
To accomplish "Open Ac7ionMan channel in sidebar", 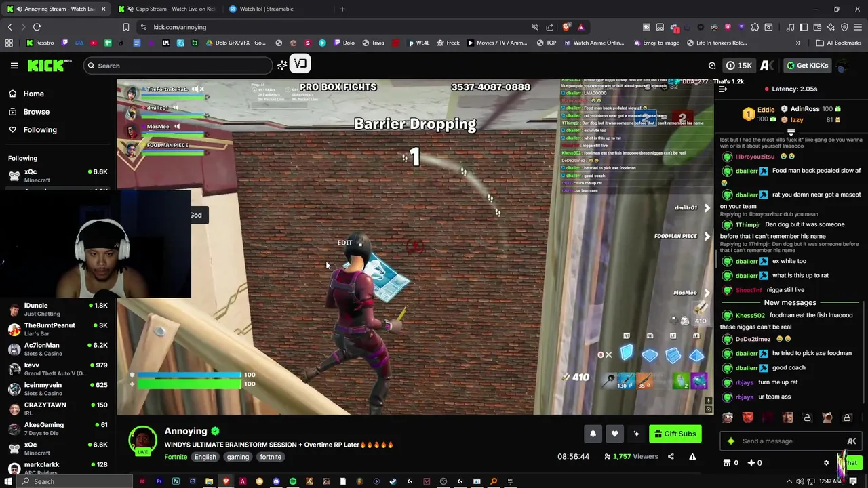I will pos(58,349).
